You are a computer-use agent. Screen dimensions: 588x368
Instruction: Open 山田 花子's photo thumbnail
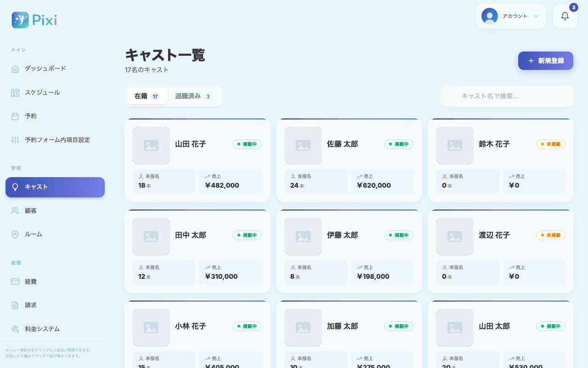click(x=151, y=145)
